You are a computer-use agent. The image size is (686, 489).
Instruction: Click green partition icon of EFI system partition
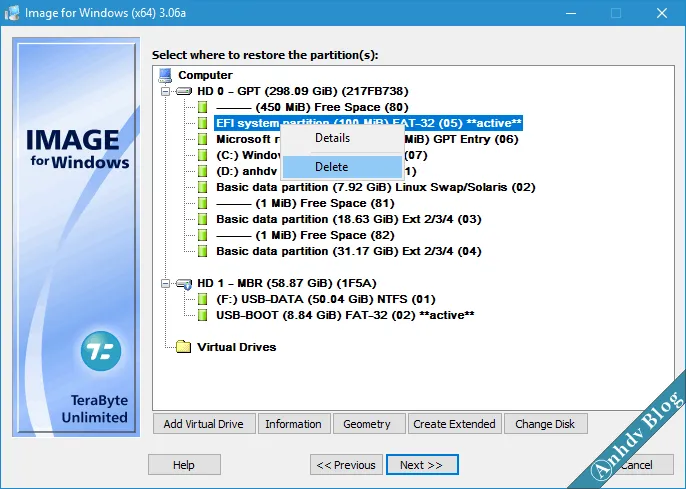202,123
